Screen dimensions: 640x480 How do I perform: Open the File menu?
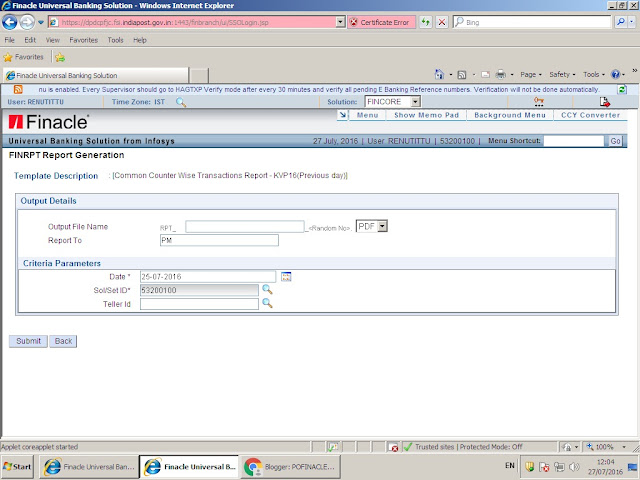(x=10, y=40)
